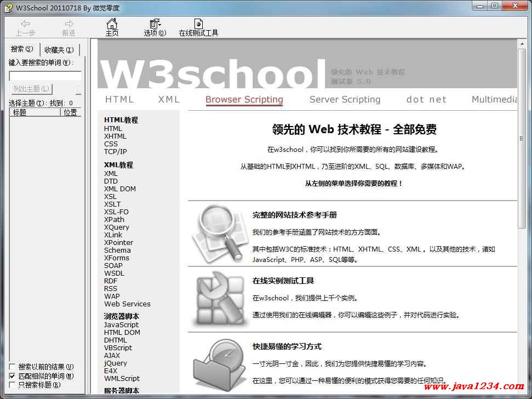The height and width of the screenshot is (399, 532).
Task: Open the XPointer tutorial link
Action: (119, 243)
